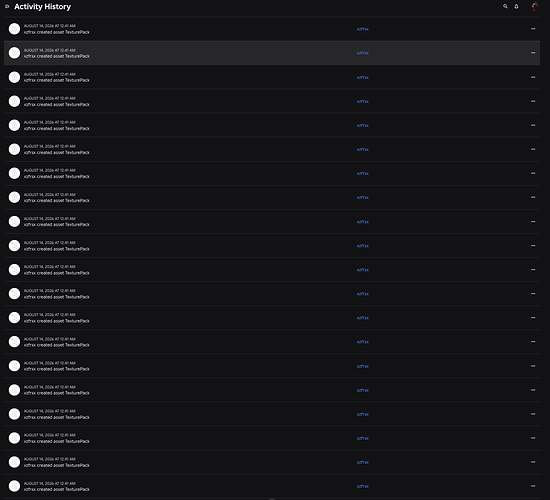The width and height of the screenshot is (550, 500).
Task: Open the xzfrsx link in highlighted row
Action: (362, 53)
